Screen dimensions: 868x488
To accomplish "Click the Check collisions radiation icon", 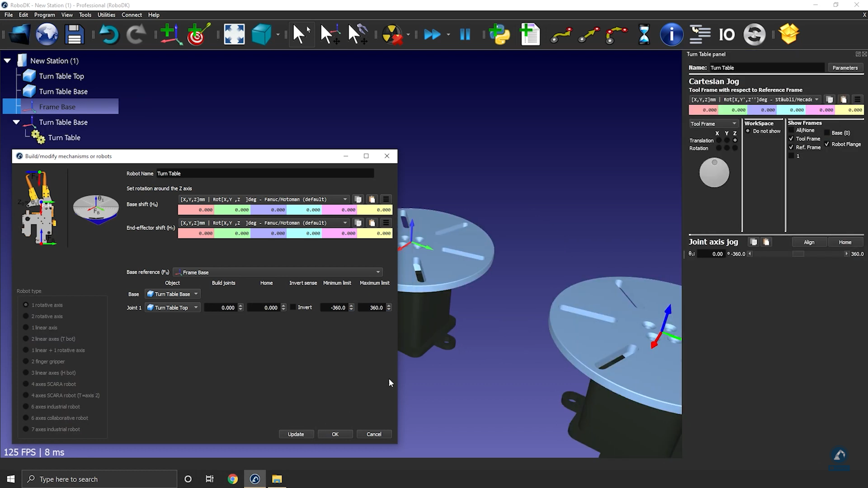I will [x=392, y=34].
